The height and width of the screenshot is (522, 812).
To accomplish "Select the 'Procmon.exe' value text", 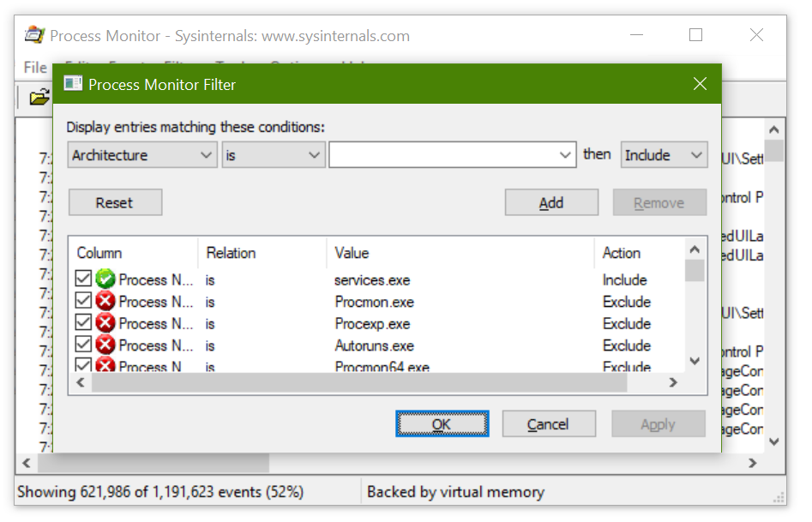I will pos(375,302).
